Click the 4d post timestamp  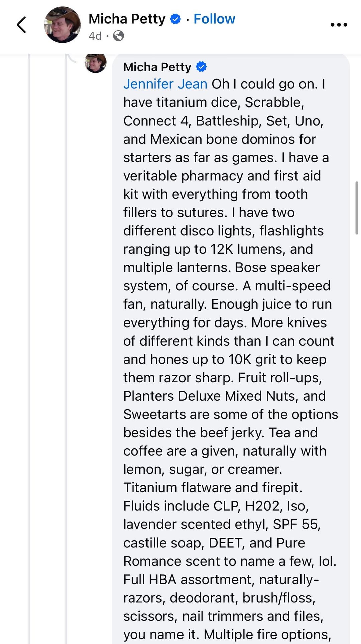tap(95, 36)
